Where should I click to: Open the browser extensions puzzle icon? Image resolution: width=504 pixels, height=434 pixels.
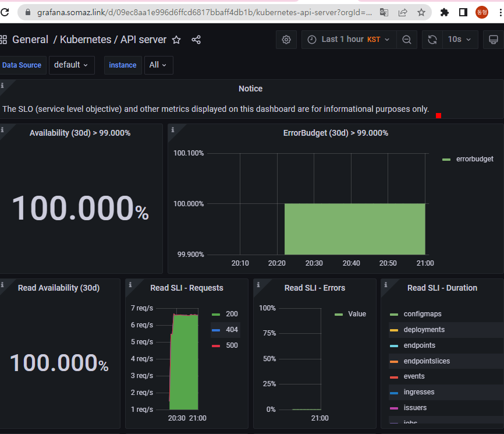coord(445,13)
